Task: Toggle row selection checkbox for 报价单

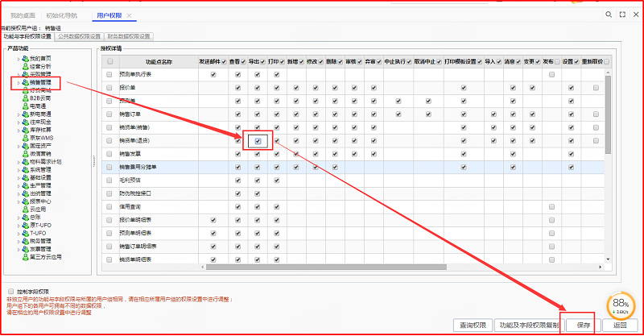Action: (109, 88)
